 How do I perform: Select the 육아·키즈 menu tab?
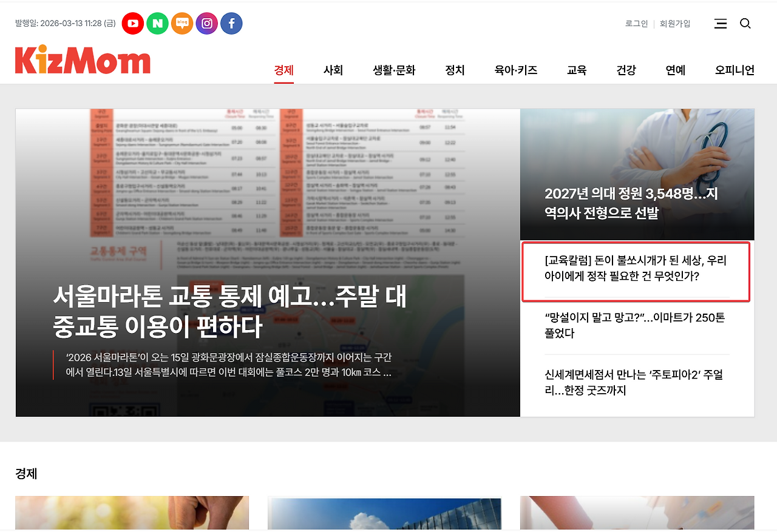[516, 70]
